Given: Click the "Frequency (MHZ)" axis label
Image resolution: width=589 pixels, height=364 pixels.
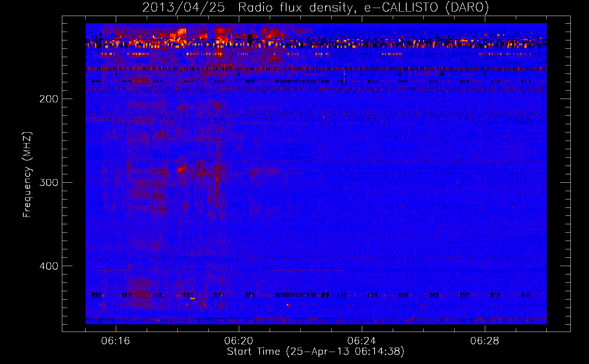Looking at the screenshot, I should 27,175.
